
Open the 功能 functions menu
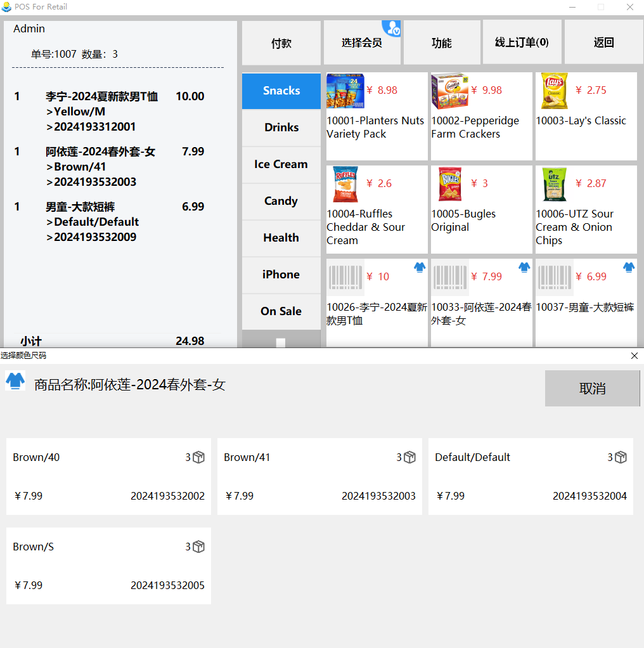(x=442, y=42)
